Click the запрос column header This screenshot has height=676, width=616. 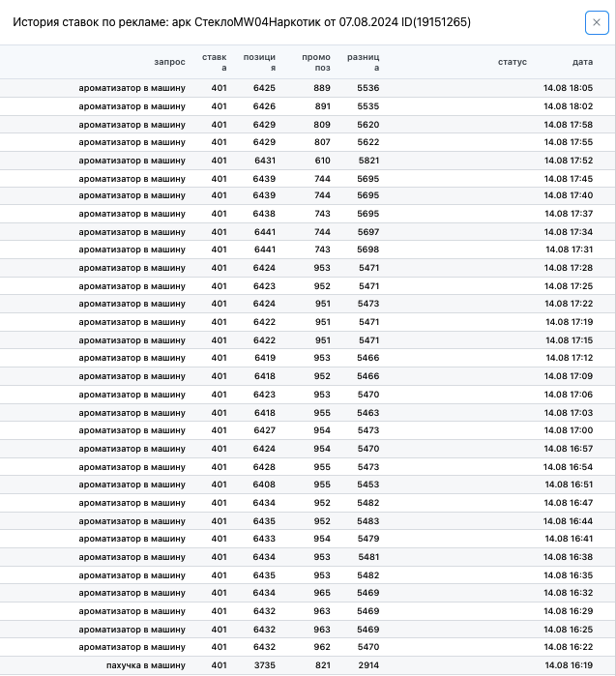(169, 62)
